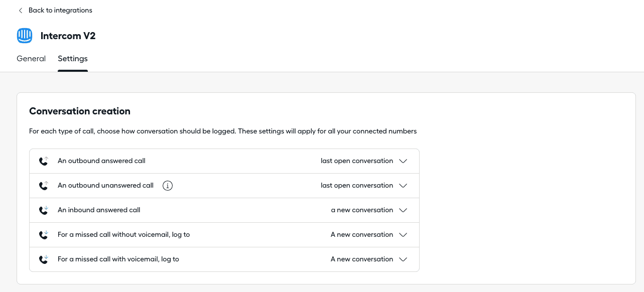Expand the outbound unanswered call chevron
The height and width of the screenshot is (292, 644).
[403, 186]
